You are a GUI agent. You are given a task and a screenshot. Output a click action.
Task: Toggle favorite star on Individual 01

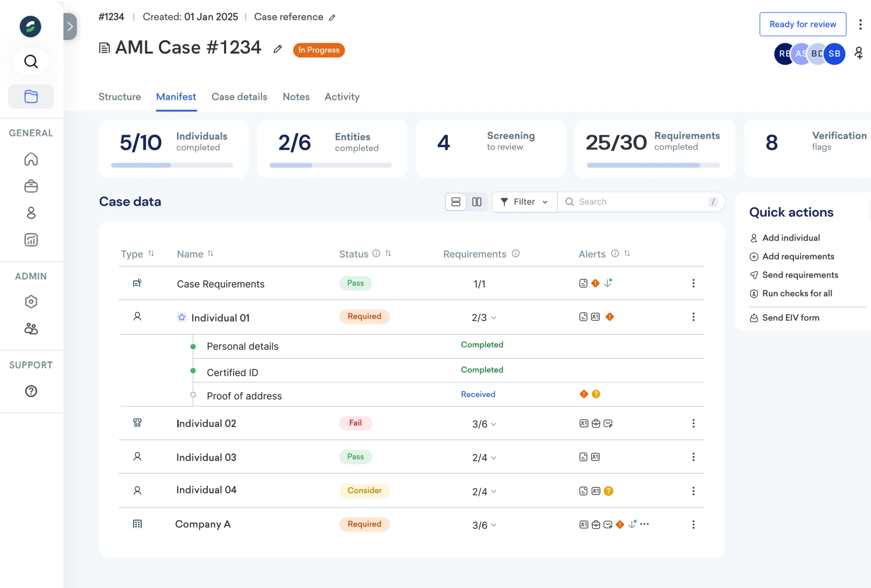click(181, 318)
